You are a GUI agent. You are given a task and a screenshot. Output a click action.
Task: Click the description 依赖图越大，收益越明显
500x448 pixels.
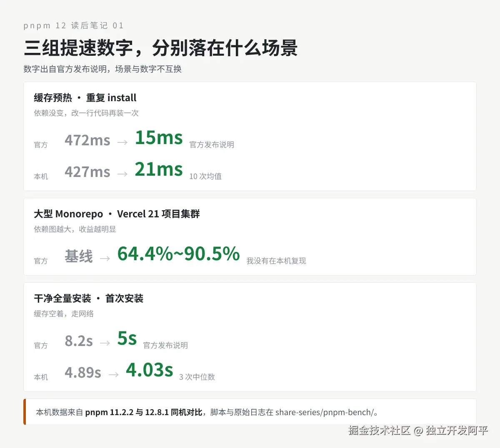point(75,229)
